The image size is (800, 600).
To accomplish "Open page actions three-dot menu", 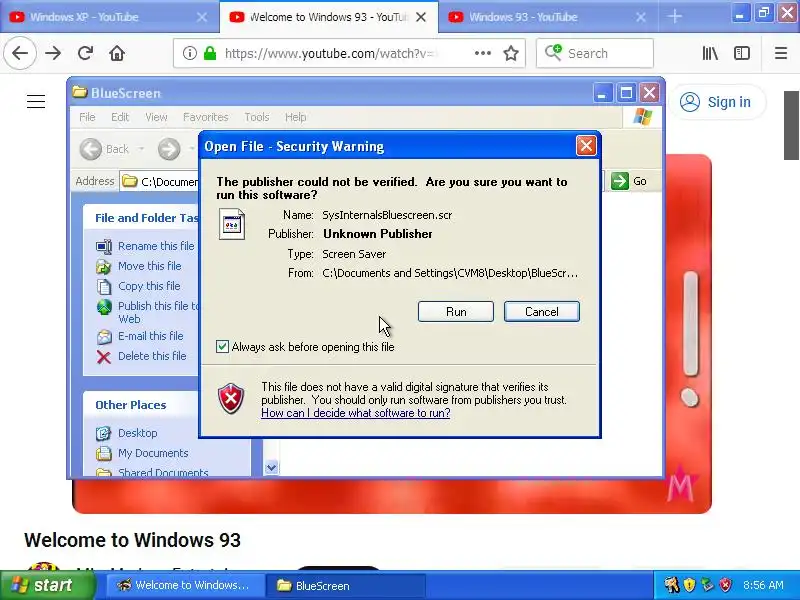I will [483, 53].
